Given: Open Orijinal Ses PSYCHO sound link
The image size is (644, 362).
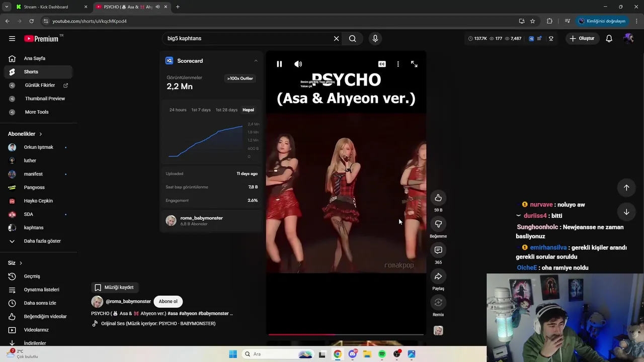Looking at the screenshot, I should tap(158, 323).
